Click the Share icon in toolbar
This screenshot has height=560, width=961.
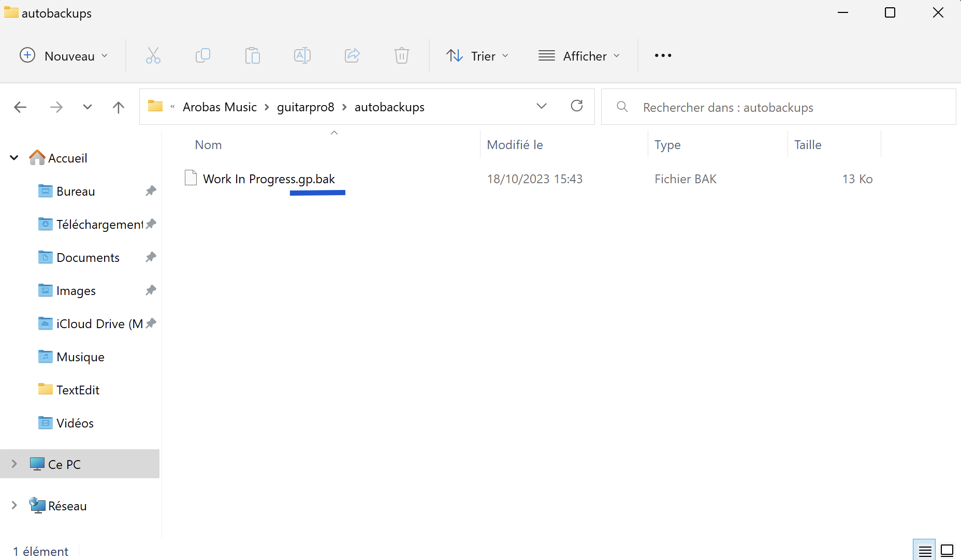pos(352,55)
